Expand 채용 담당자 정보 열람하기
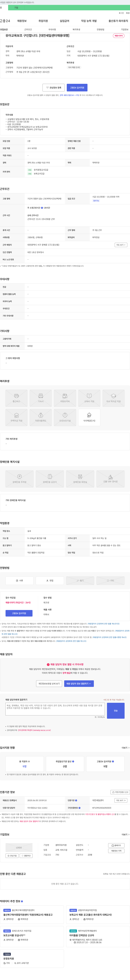 point(79,684)
